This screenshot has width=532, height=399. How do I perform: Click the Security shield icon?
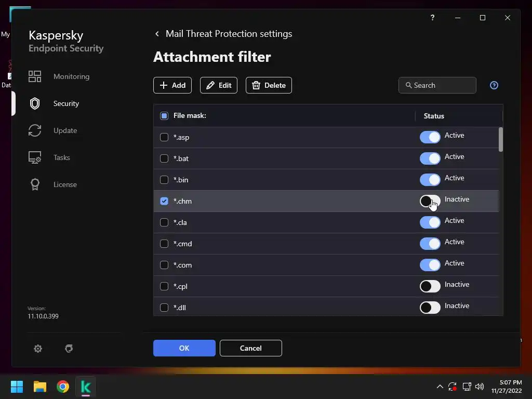coord(35,103)
